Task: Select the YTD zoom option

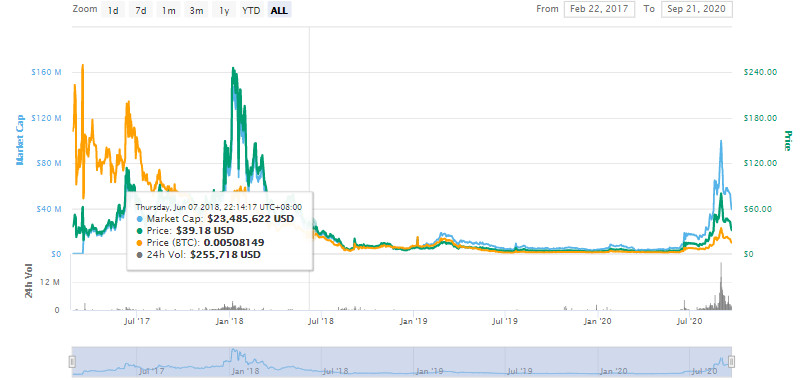Action: point(251,10)
